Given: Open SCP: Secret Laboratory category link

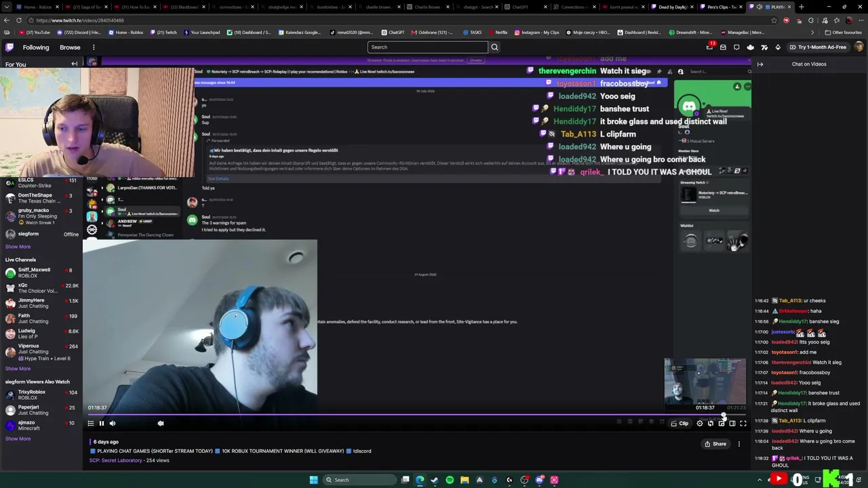Looking at the screenshot, I should 116,461.
